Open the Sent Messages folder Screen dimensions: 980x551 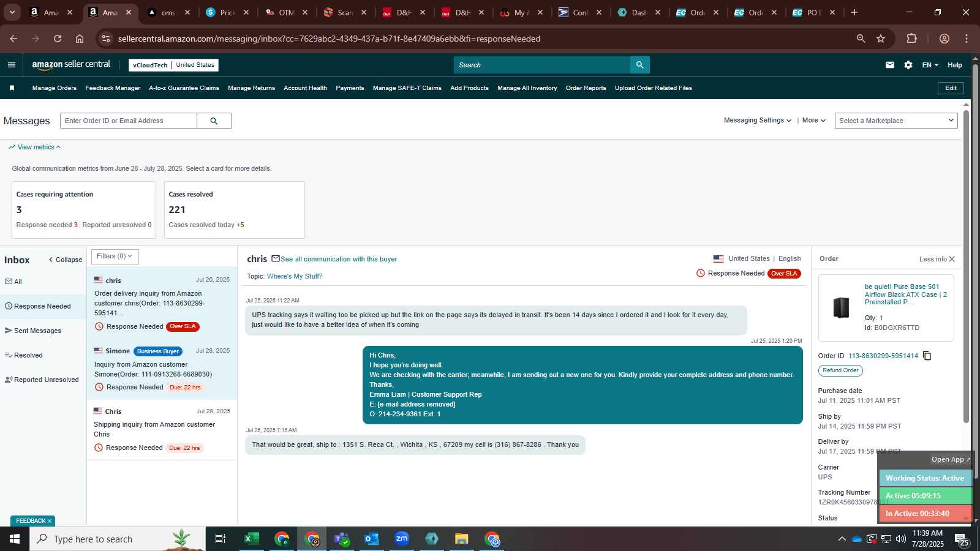(33, 331)
